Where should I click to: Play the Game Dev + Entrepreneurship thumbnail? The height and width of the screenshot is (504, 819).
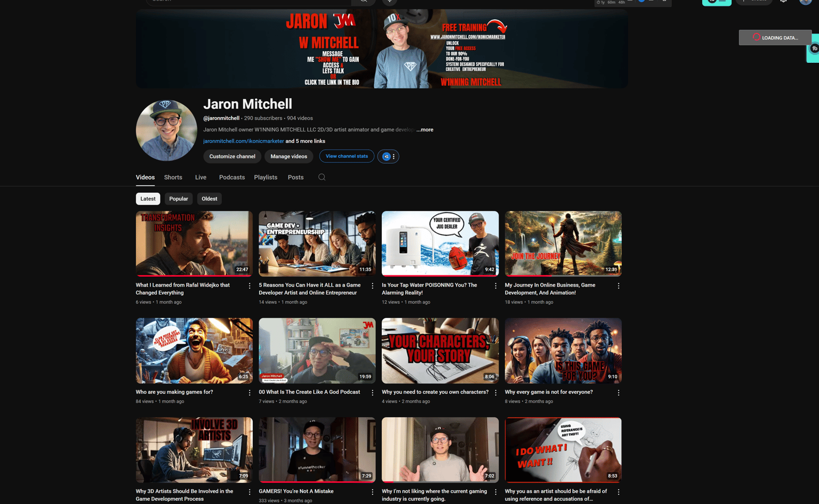pos(317,243)
